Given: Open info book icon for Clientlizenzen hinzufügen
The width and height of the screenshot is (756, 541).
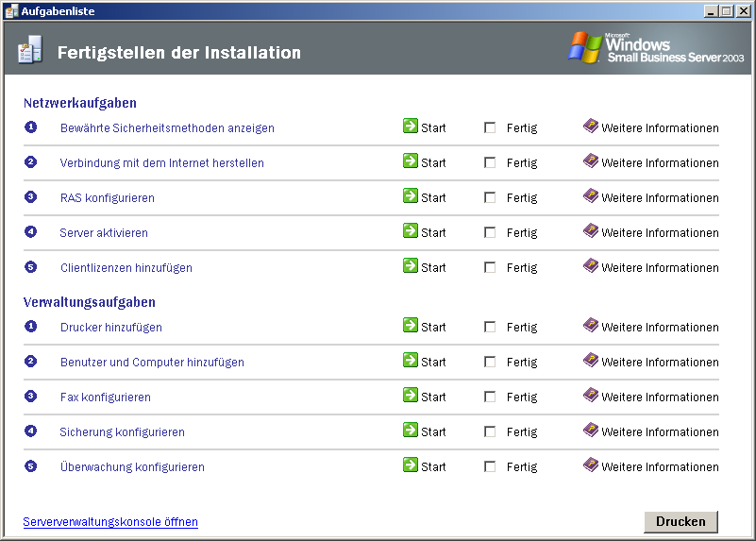Looking at the screenshot, I should tap(591, 266).
